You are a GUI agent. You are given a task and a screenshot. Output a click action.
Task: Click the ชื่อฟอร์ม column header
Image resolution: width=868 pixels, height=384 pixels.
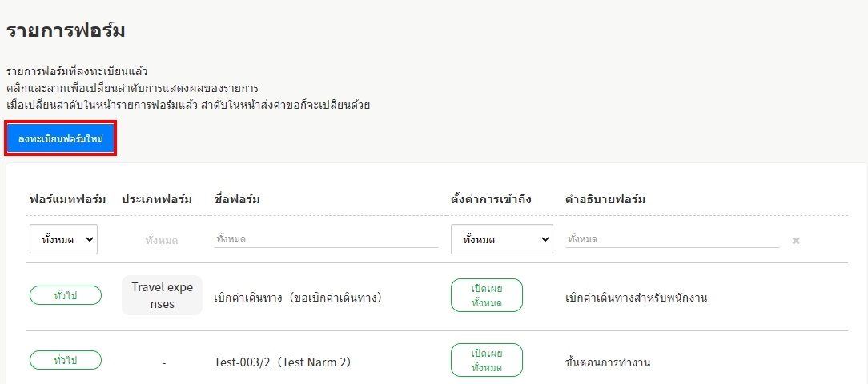237,199
